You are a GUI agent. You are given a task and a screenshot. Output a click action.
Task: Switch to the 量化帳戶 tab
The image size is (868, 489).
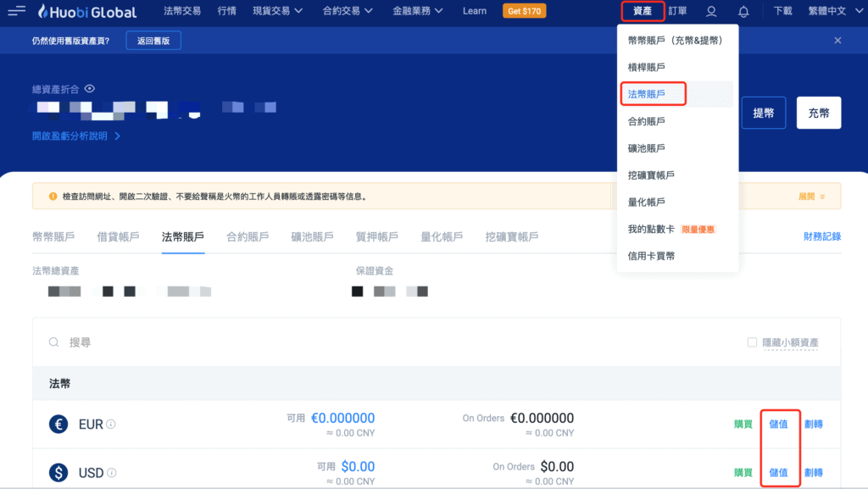point(442,236)
